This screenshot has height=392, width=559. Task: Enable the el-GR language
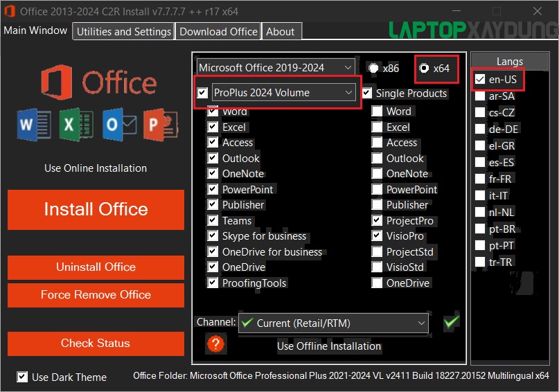point(480,145)
